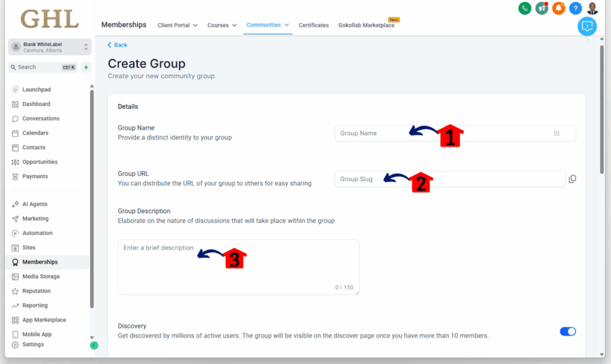Viewport: 611px width, 364px height.
Task: Collapse the sidebar with green arrow button
Action: (94, 345)
